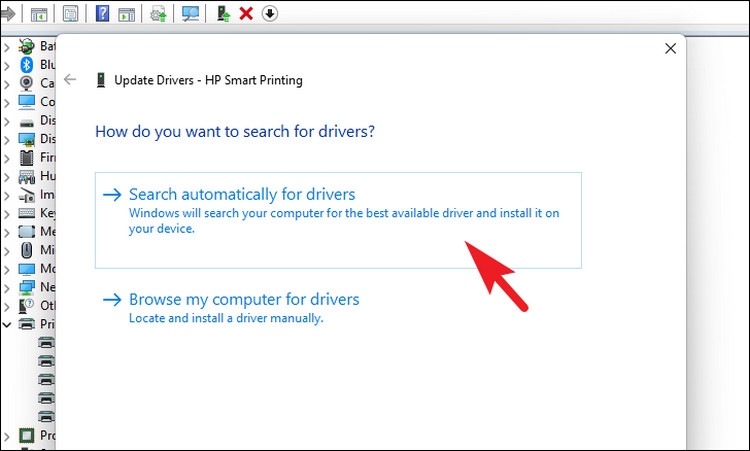This screenshot has width=750, height=451.
Task: Select the expanded Print queues printer icon
Action: tap(27, 324)
